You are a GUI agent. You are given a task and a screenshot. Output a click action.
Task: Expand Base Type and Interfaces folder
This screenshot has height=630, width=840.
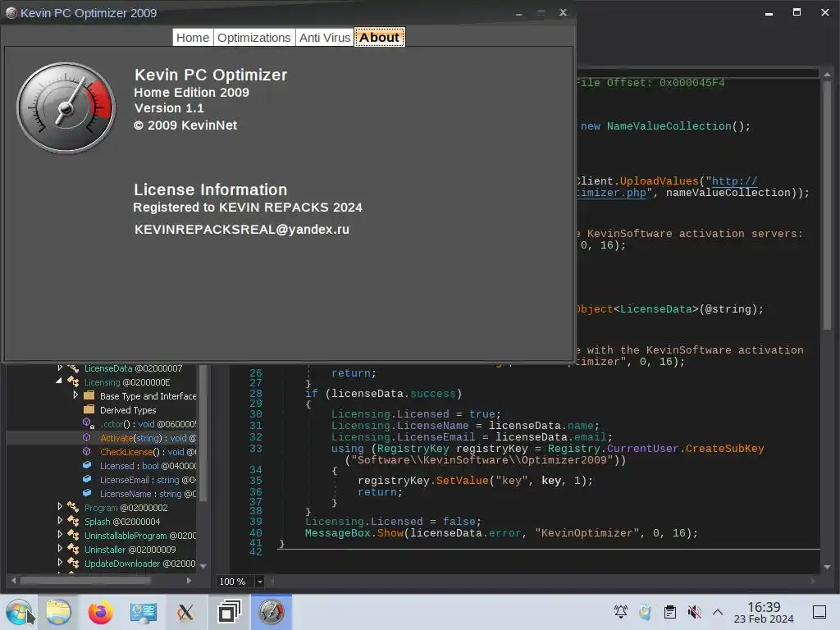pos(75,395)
